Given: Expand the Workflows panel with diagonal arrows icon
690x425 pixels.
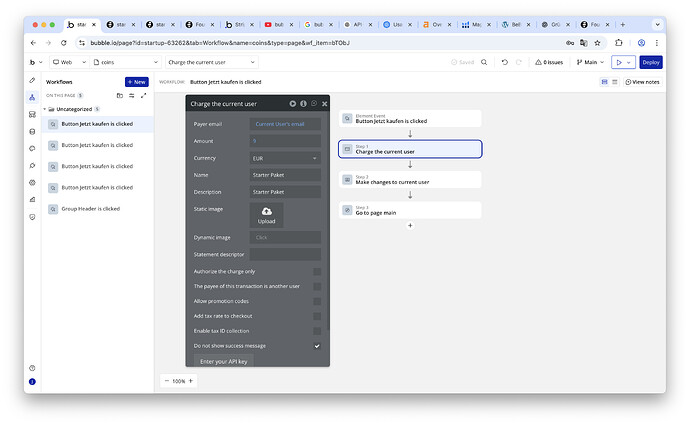Looking at the screenshot, I should coord(143,95).
